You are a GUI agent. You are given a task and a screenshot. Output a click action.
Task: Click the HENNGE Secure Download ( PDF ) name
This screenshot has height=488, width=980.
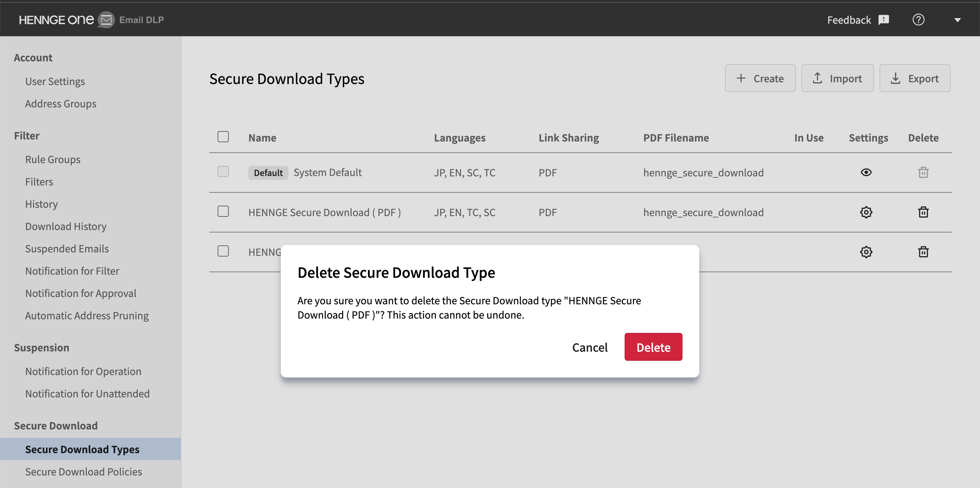(324, 212)
